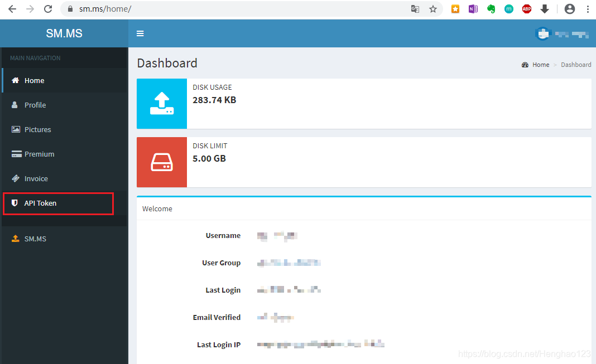Screen dimensions: 596x364
Task: Open the orange star bookmark extension
Action: (x=455, y=9)
